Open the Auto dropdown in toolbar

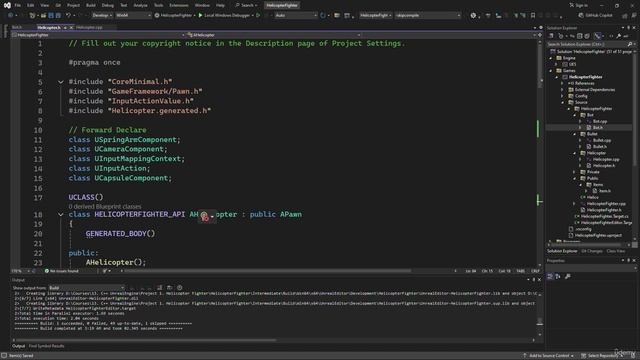coord(296,16)
